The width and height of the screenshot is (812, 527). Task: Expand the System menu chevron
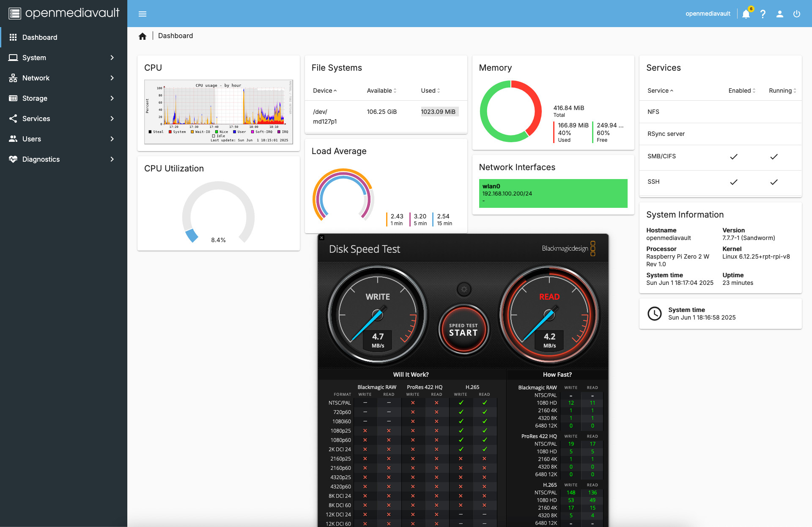point(112,58)
